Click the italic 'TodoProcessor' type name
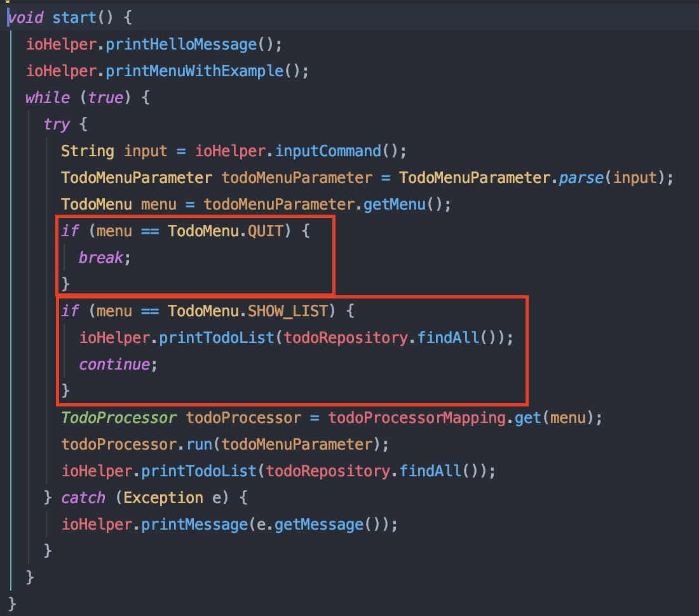 click(x=119, y=418)
